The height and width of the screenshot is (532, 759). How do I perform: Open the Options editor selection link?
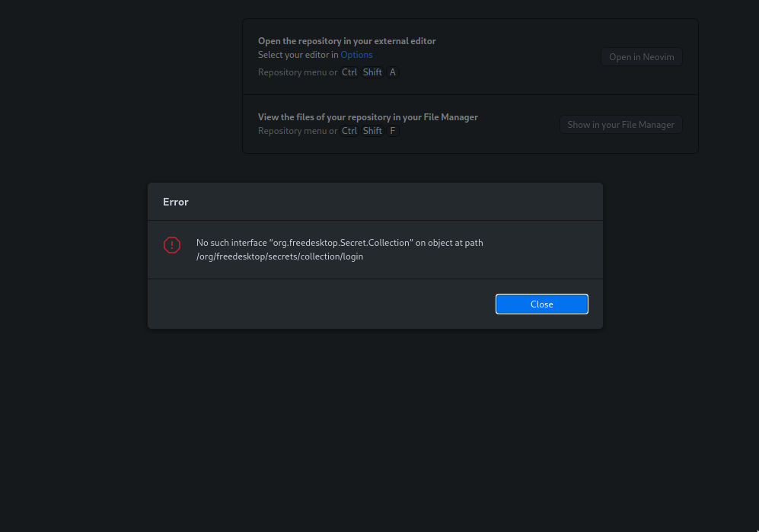[x=356, y=55]
